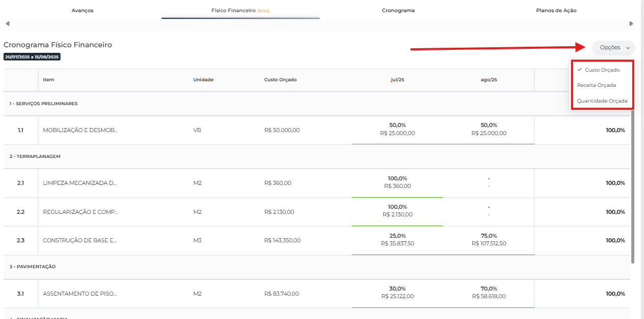Click the Assentamento de Piso item name
The height and width of the screenshot is (319, 644).
point(80,294)
